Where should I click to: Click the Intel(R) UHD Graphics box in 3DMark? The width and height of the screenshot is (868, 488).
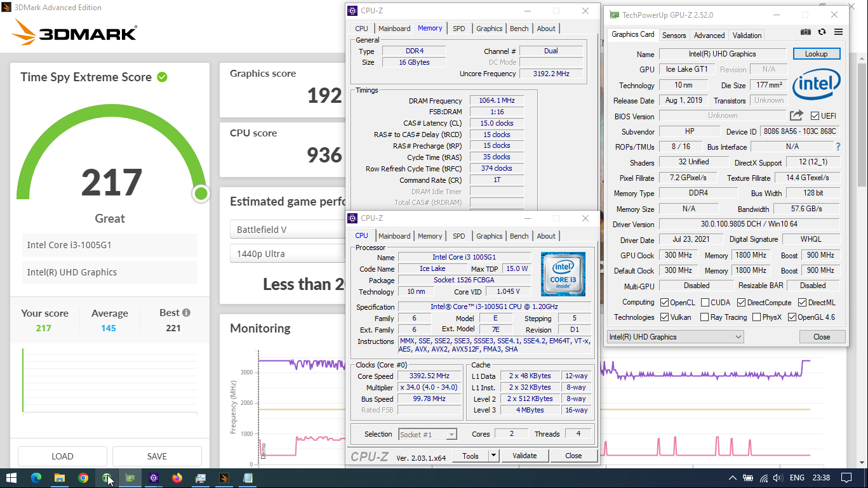tap(109, 272)
